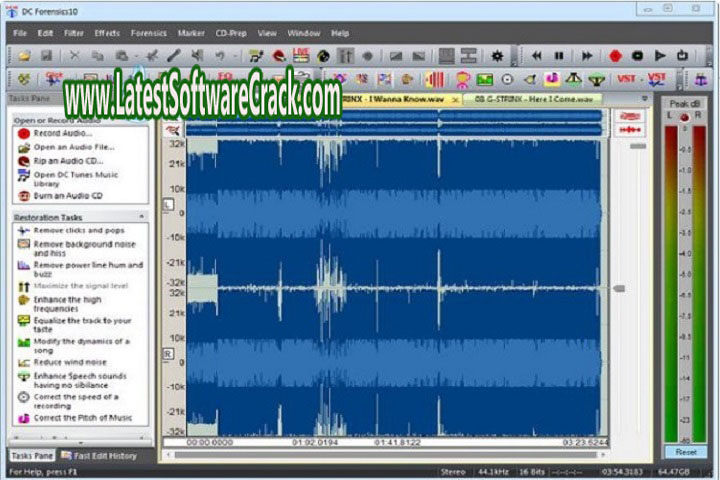Open the CD-Prep menu
720x480 pixels.
tap(231, 33)
